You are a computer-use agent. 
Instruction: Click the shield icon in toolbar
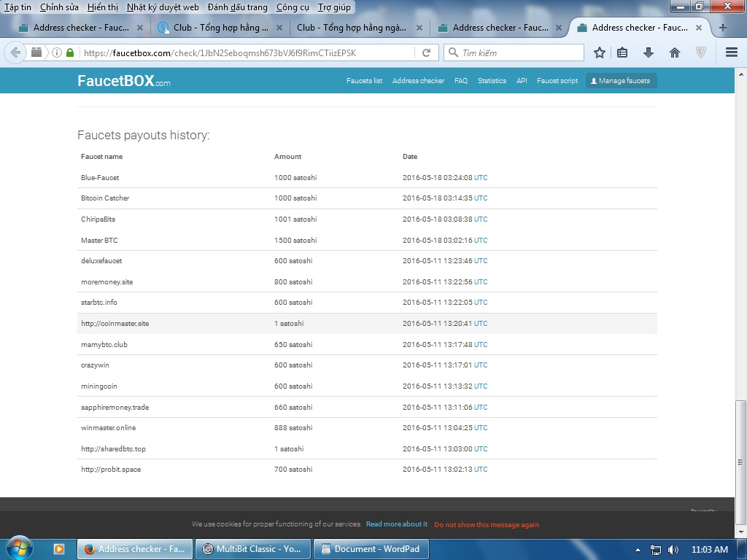point(701,52)
